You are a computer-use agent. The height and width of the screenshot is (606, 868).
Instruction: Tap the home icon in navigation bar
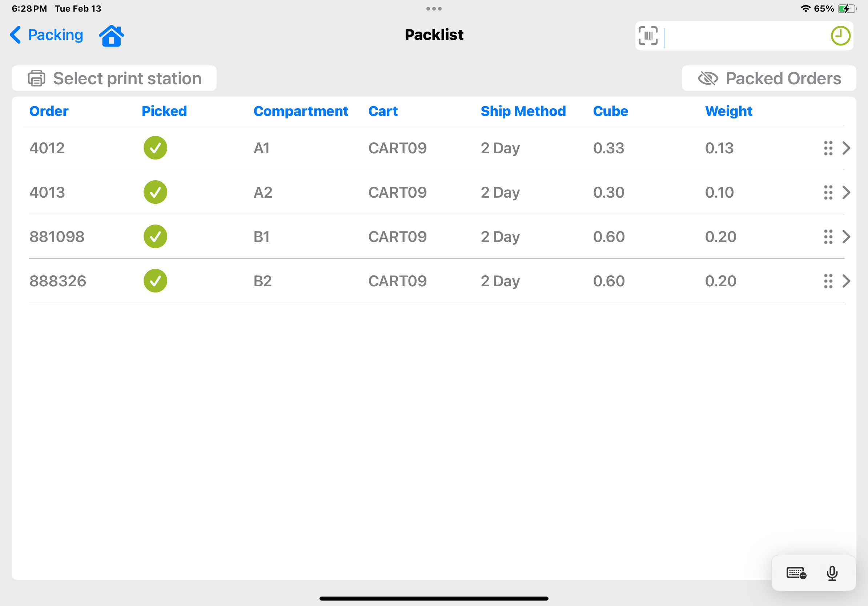coord(112,36)
